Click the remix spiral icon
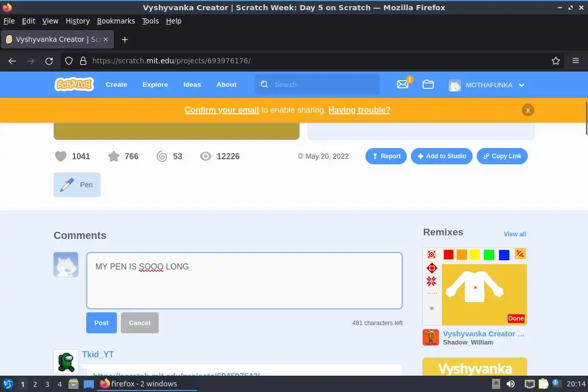588x392 pixels. [162, 156]
